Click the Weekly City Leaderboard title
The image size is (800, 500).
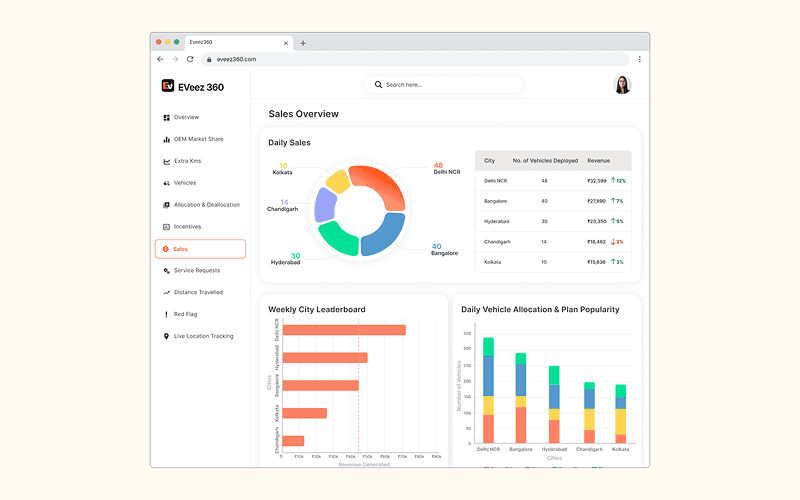coord(317,310)
